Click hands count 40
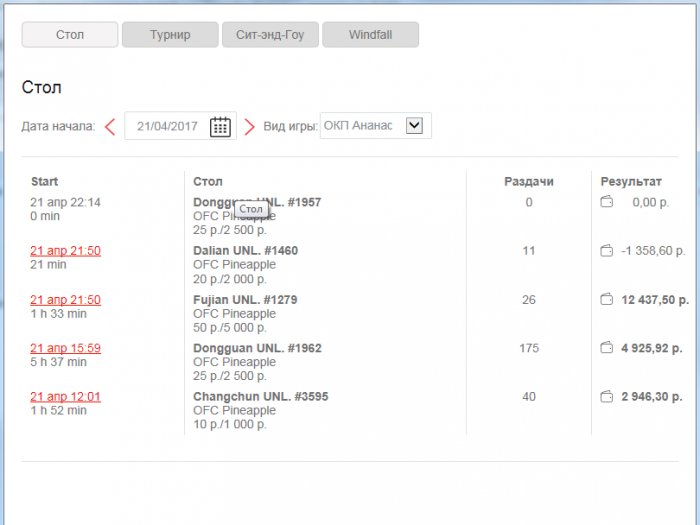The image size is (700, 525). pyautogui.click(x=529, y=396)
